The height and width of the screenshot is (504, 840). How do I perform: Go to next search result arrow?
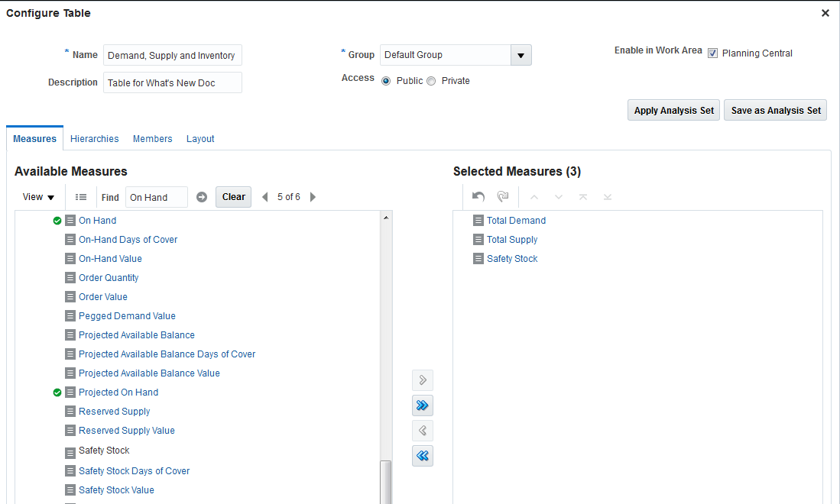point(313,197)
